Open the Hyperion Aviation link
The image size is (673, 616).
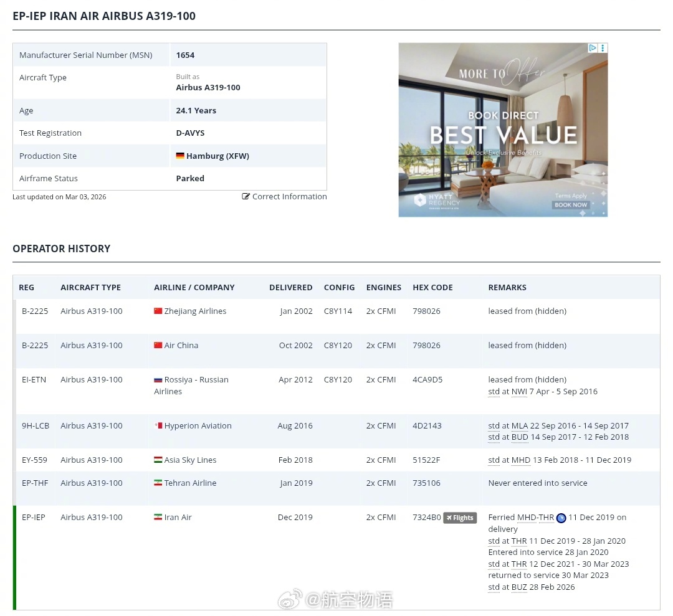click(198, 425)
